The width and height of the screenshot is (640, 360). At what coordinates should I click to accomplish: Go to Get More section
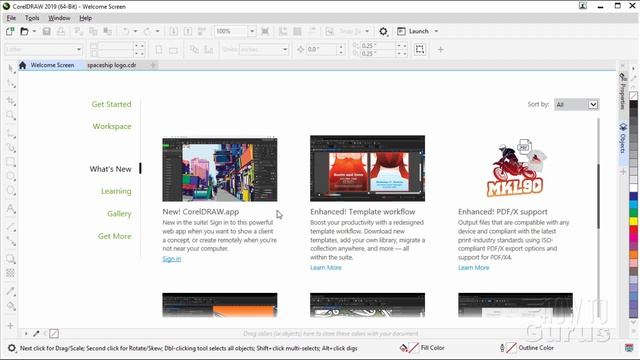click(x=114, y=236)
